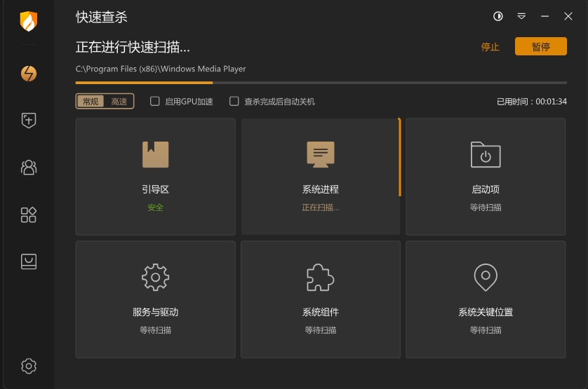588x389 pixels.
Task: Enable 启用GPU加速 checkbox
Action: 155,101
